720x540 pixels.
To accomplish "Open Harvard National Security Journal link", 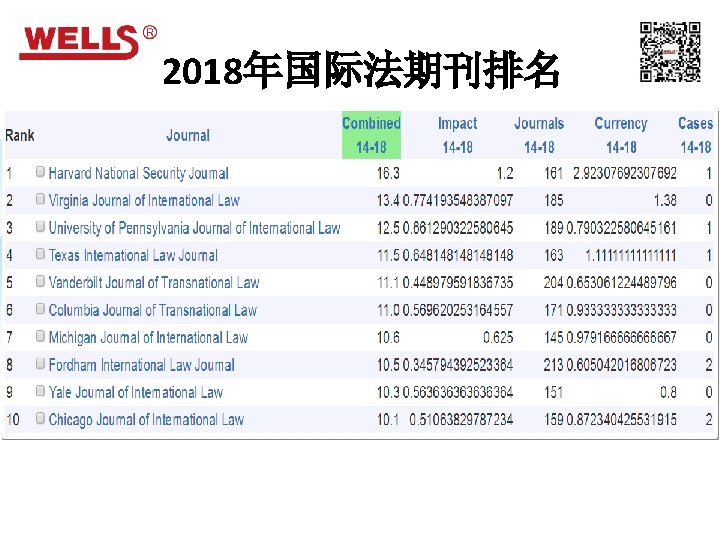I will coord(139,173).
